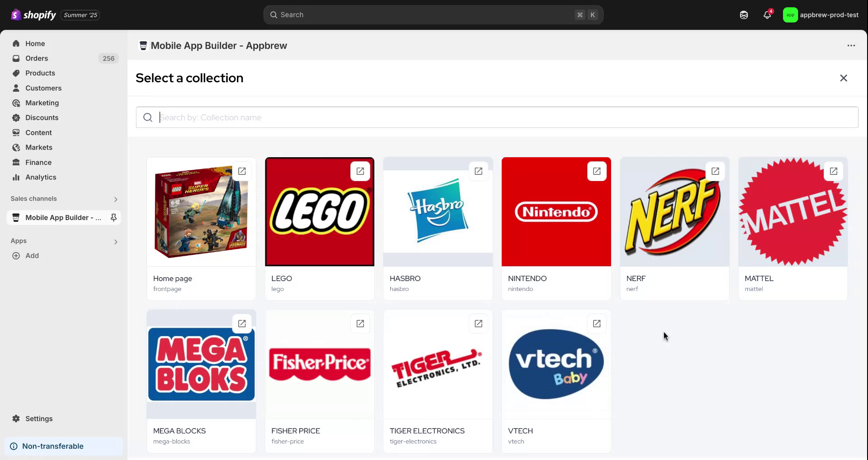
Task: Click external link icon on Mattel card
Action: coord(833,171)
